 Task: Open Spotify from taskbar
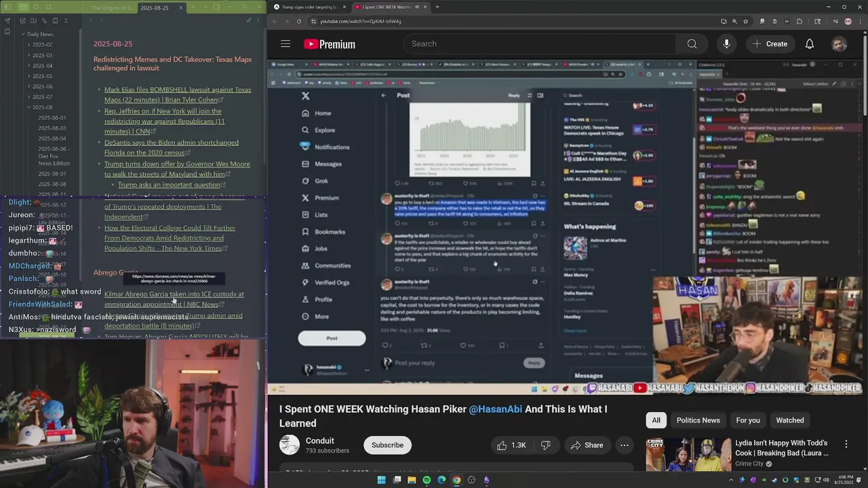pos(427,480)
